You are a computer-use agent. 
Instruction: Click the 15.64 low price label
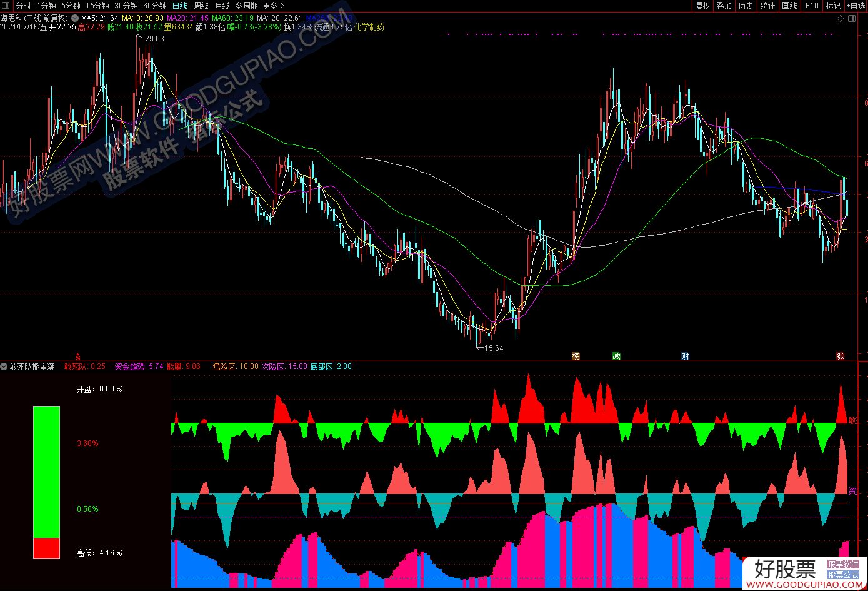(x=494, y=348)
